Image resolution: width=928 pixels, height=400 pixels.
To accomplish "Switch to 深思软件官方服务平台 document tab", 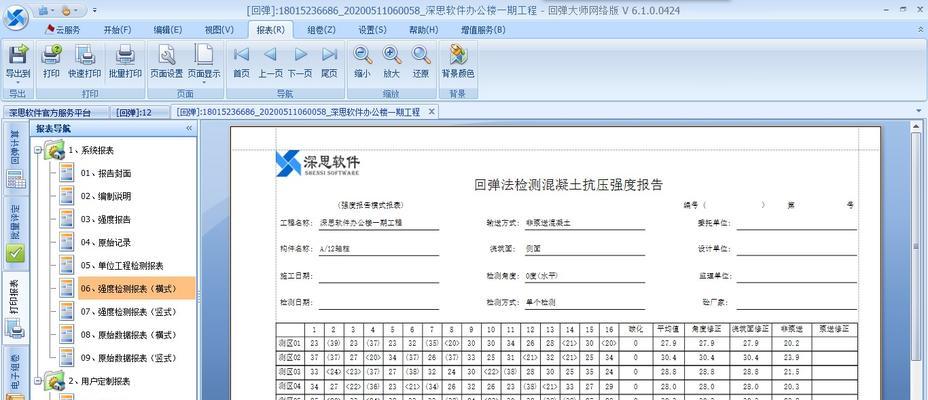I will click(x=56, y=112).
